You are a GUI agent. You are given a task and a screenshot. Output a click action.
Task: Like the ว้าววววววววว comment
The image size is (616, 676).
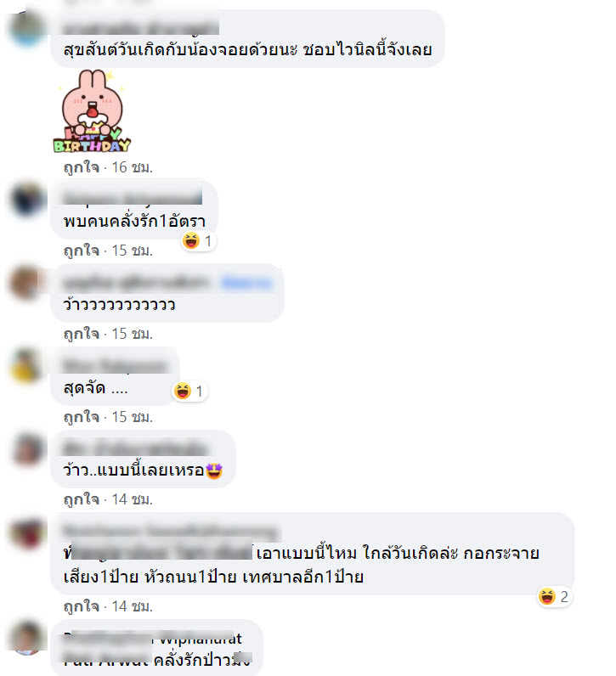[x=82, y=334]
